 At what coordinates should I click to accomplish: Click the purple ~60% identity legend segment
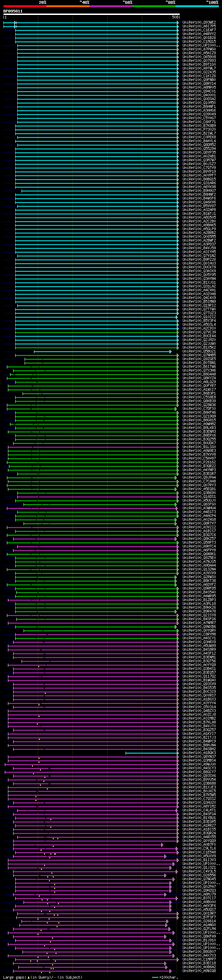click(111, 6)
